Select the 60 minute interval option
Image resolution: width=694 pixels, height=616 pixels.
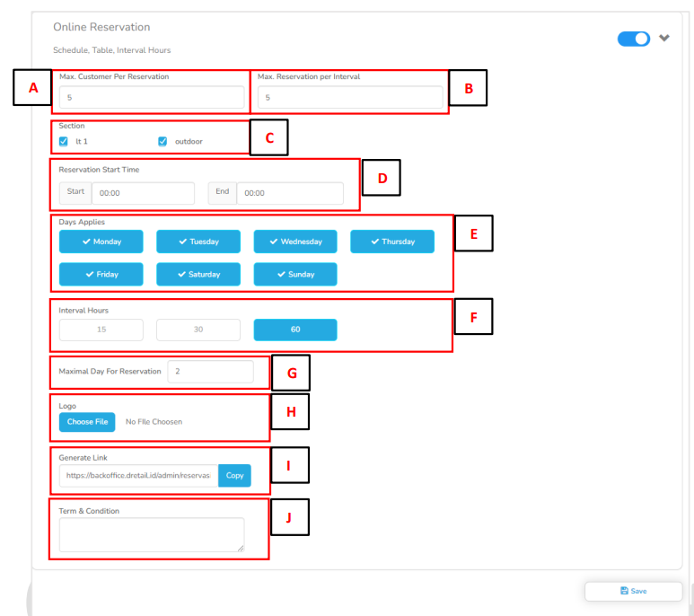click(x=295, y=330)
